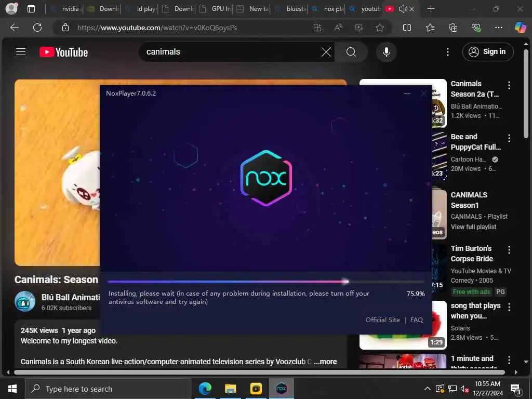Viewport: 532px width, 399px height.
Task: Open the Edge favorites list icon
Action: tap(430, 28)
